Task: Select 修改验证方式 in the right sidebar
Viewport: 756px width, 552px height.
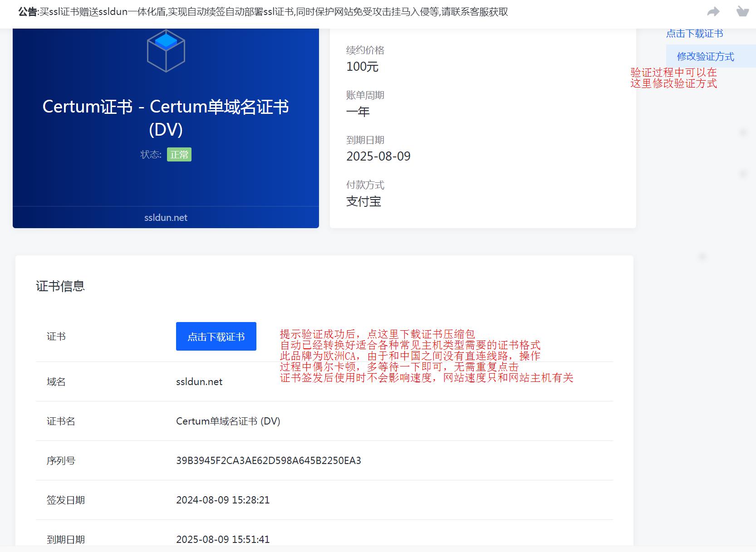Action: coord(705,57)
